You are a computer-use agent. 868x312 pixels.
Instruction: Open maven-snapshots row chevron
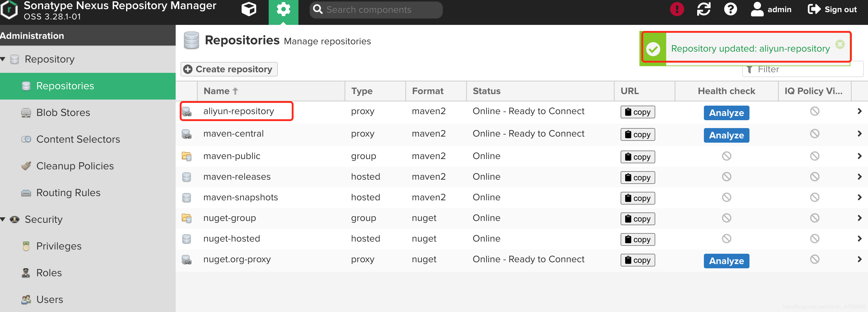(859, 198)
